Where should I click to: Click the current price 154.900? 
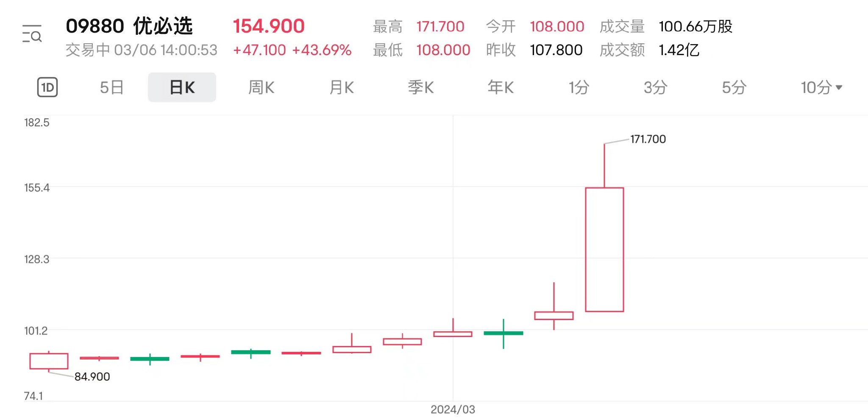click(269, 26)
